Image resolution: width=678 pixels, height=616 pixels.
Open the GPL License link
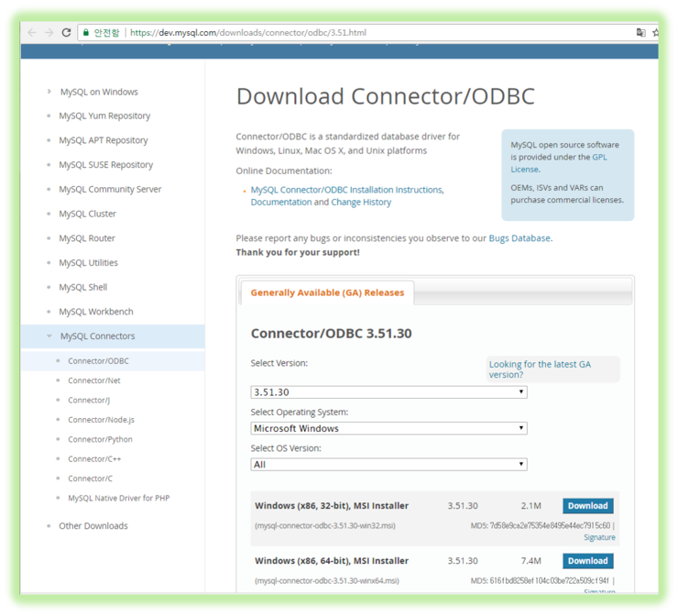(559, 163)
